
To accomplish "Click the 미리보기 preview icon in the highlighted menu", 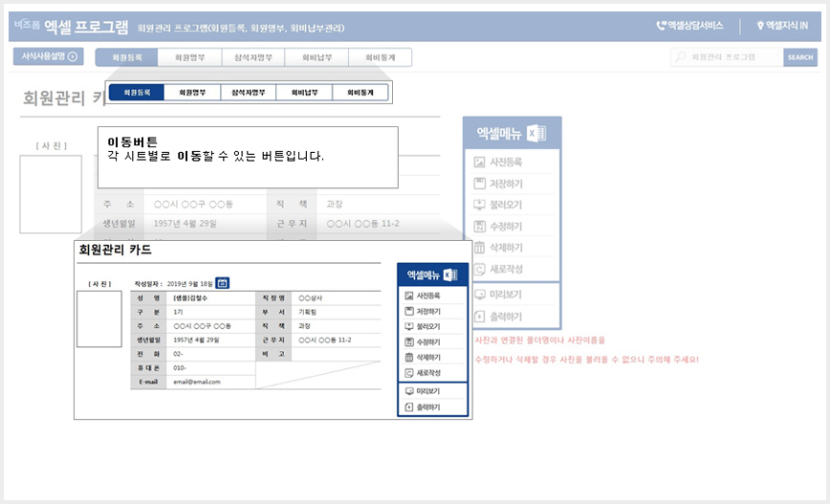I will click(408, 391).
